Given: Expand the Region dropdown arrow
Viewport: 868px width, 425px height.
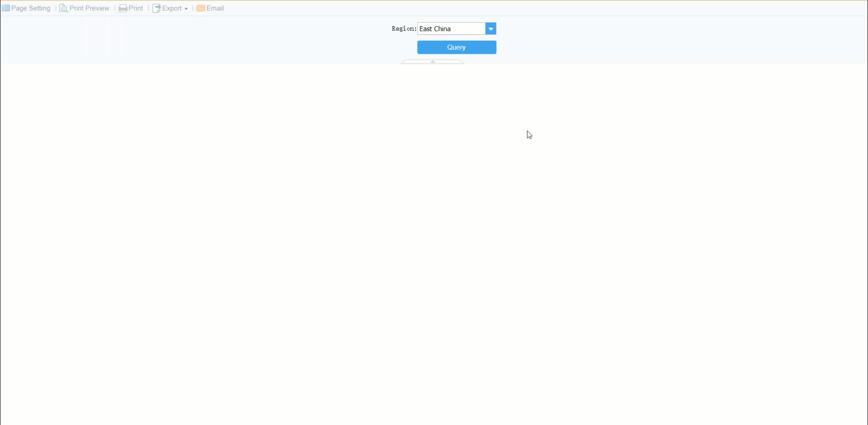Looking at the screenshot, I should [491, 28].
